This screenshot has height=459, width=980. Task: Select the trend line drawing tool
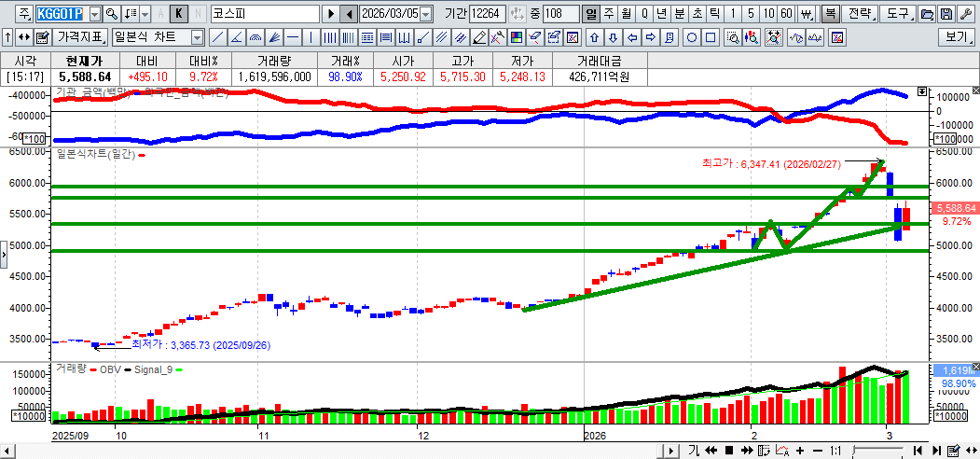(217, 37)
